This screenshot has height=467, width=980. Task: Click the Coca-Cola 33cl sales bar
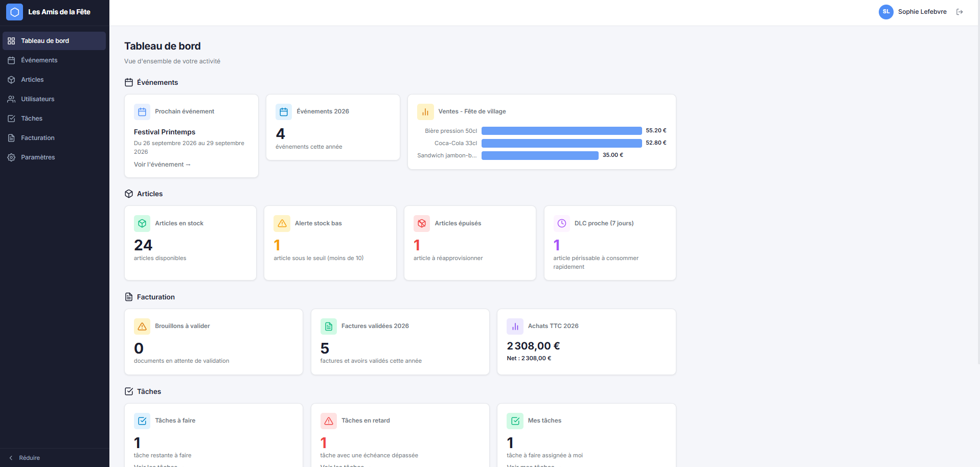561,143
